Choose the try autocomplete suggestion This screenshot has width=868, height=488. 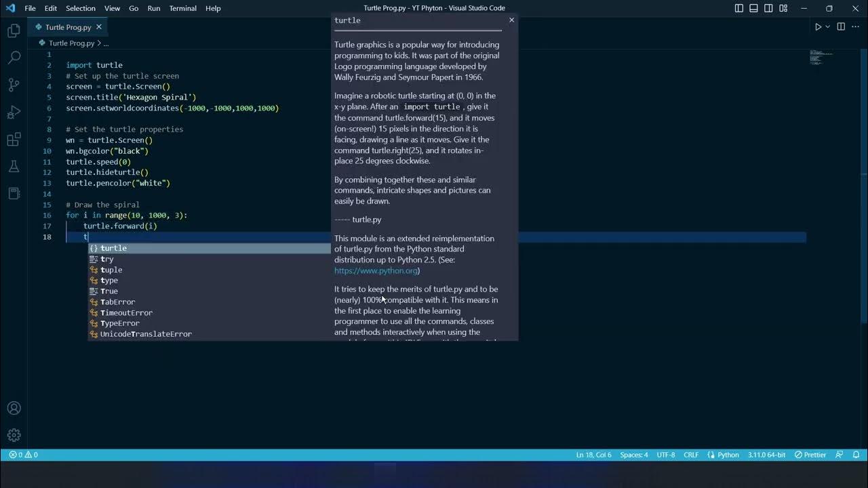tap(210, 259)
